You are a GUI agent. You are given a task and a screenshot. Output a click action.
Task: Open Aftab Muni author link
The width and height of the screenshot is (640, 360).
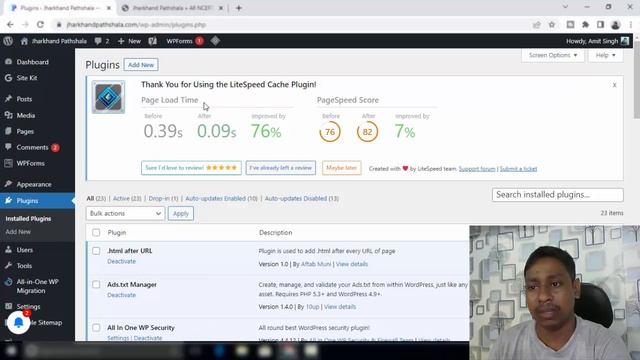[316, 264]
